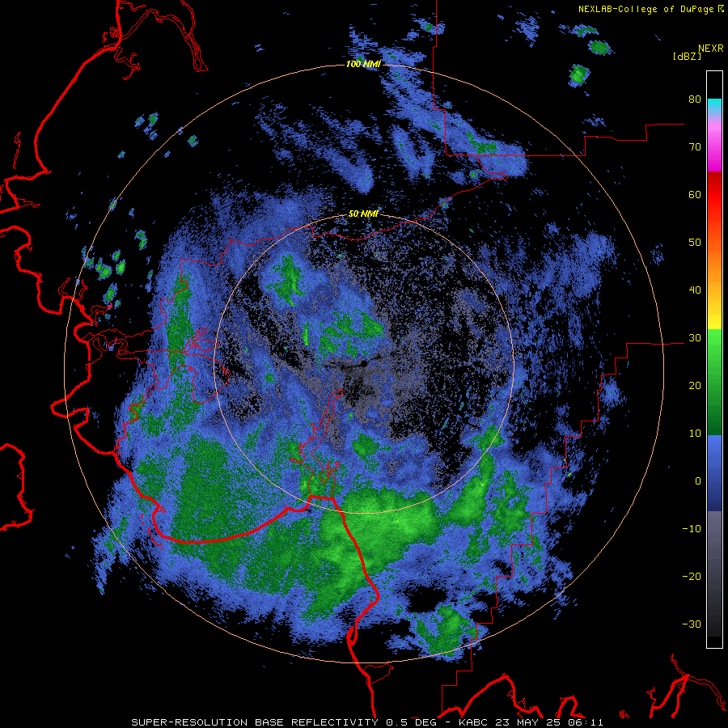Click the 0 value on the dBZ scale
Screen dimensions: 728x728
click(x=698, y=481)
